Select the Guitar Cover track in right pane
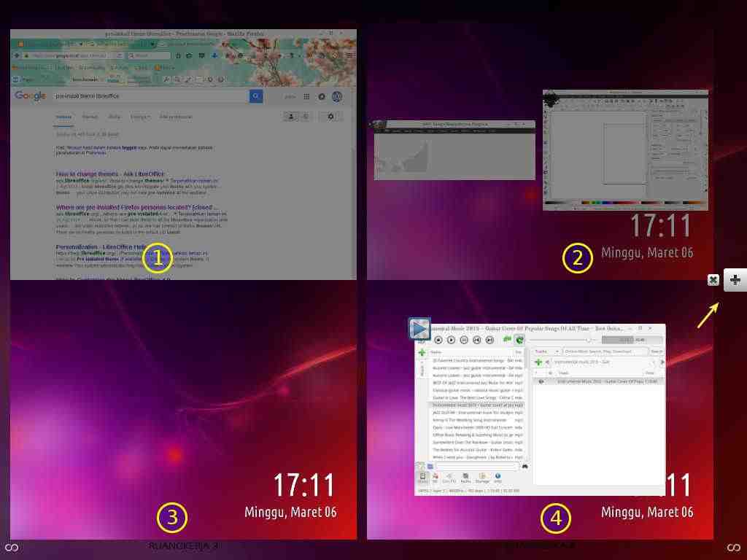This screenshot has width=747, height=560. [598, 382]
